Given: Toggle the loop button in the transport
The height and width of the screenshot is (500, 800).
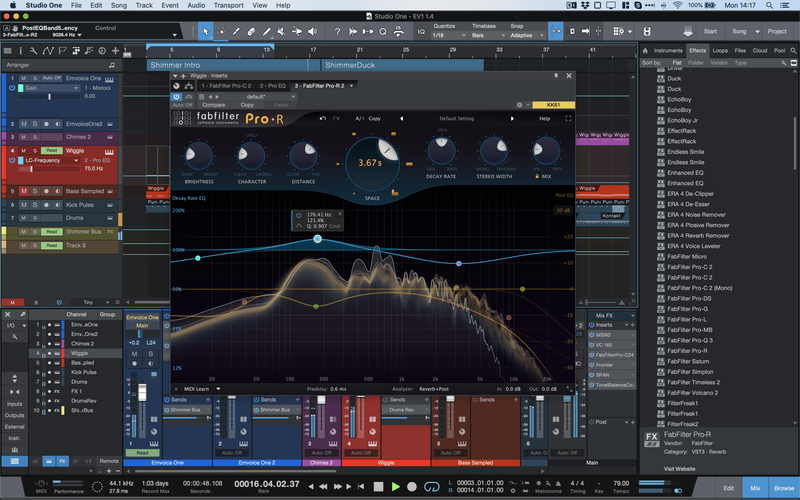Looking at the screenshot, I should (432, 486).
